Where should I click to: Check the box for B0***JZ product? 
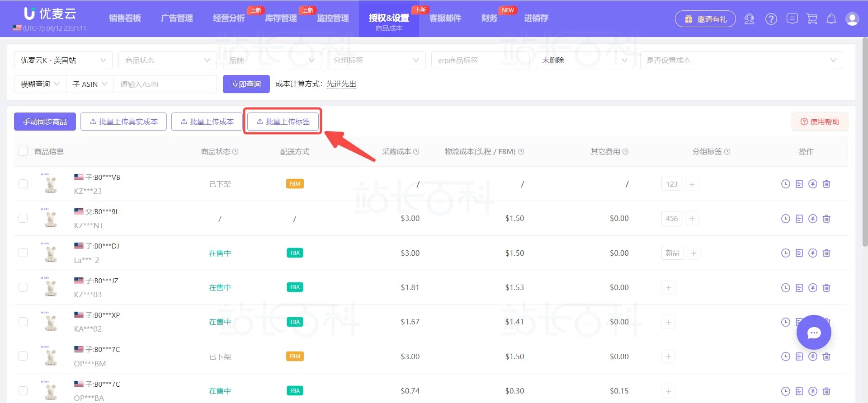[x=23, y=287]
